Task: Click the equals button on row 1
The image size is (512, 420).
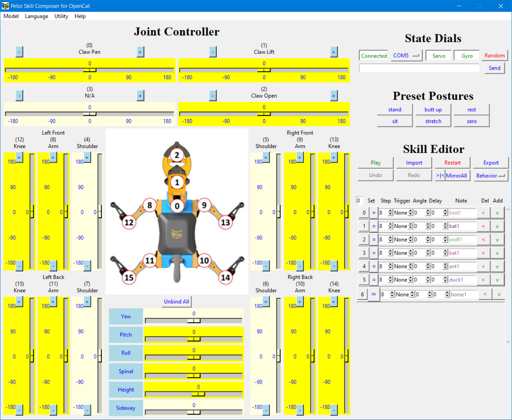Action: [374, 226]
